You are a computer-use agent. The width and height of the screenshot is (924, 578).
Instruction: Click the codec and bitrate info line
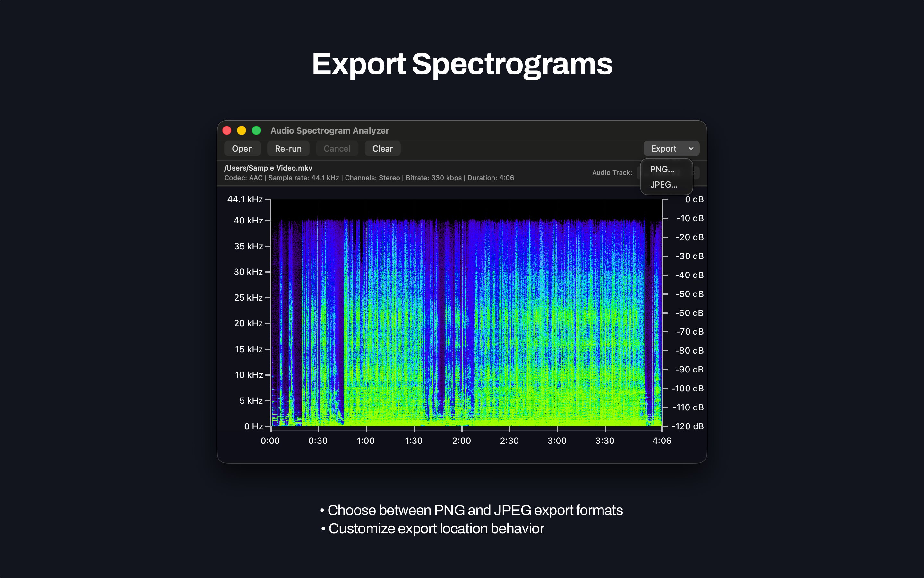tap(369, 178)
